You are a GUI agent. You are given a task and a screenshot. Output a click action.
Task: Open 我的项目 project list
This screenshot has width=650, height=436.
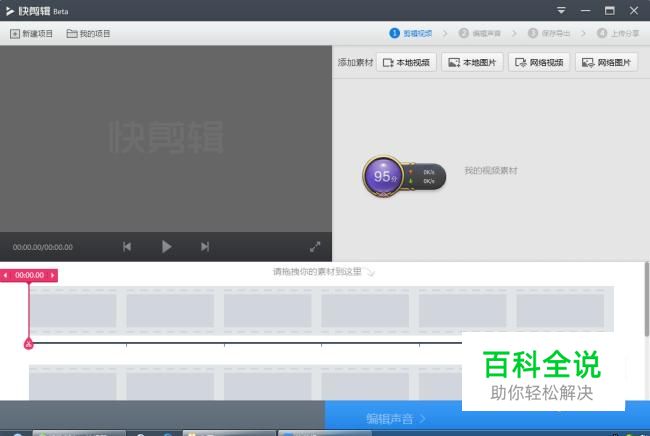coord(88,34)
